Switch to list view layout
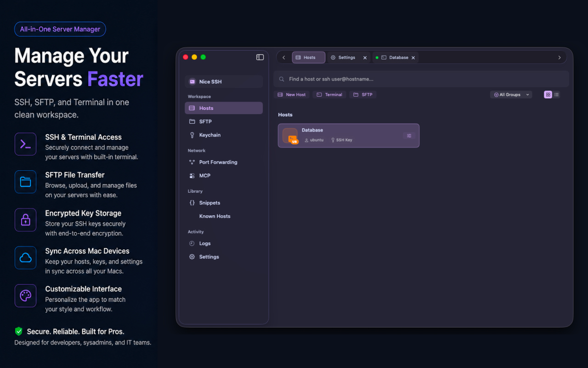Image resolution: width=588 pixels, height=368 pixels. (556, 94)
